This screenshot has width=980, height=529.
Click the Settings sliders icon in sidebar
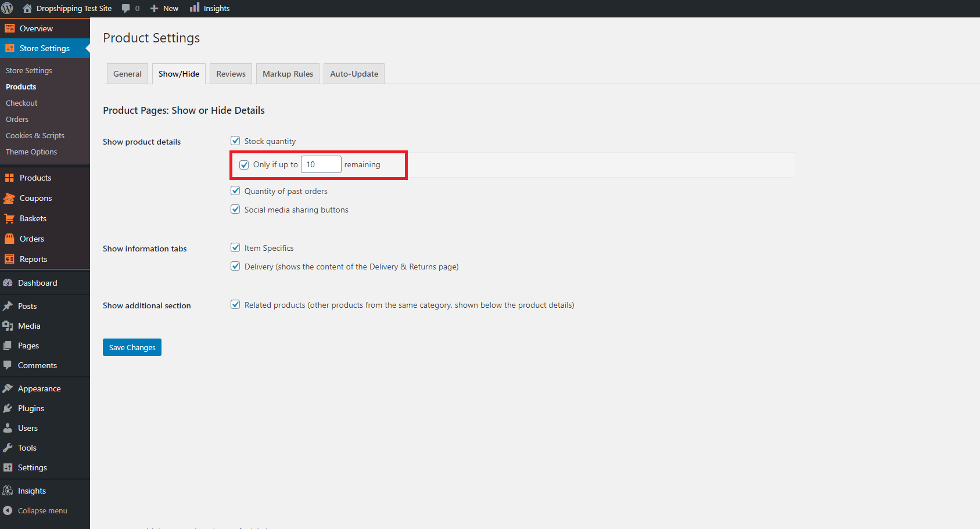[8, 467]
